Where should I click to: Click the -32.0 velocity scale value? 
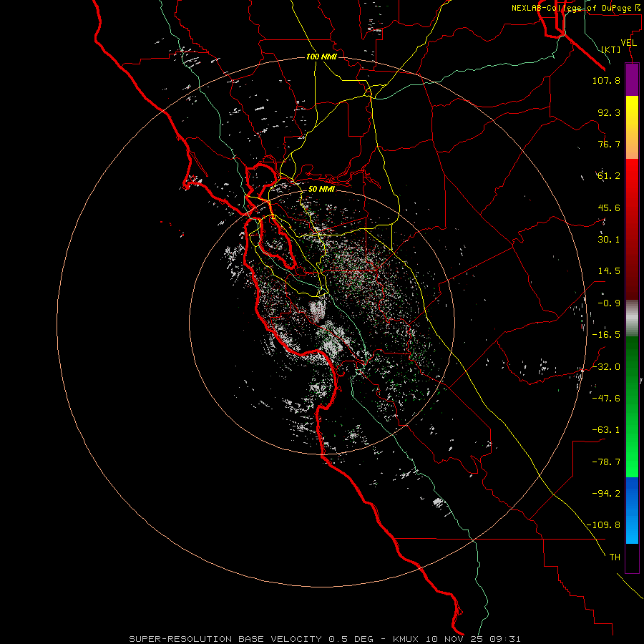[606, 367]
